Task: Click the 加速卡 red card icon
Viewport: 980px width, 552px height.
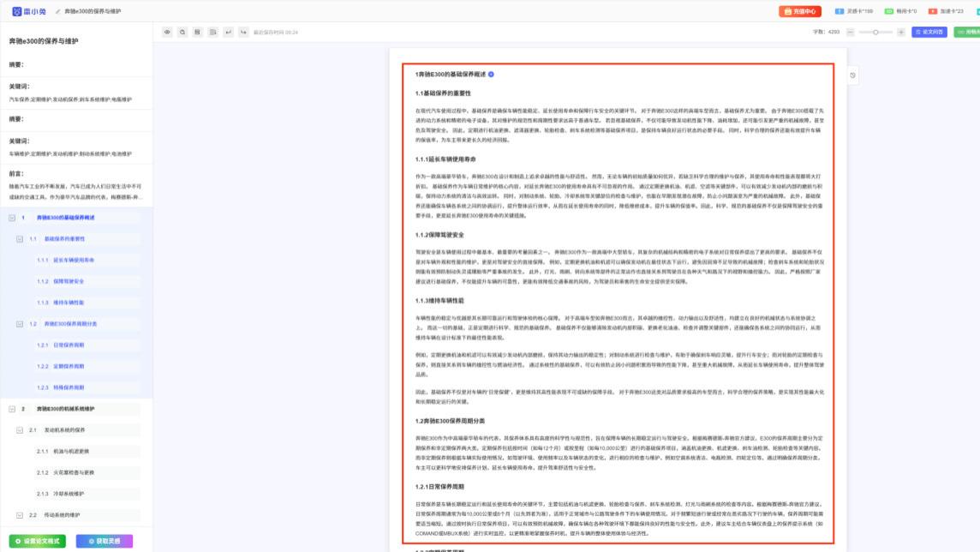Action: click(x=933, y=11)
